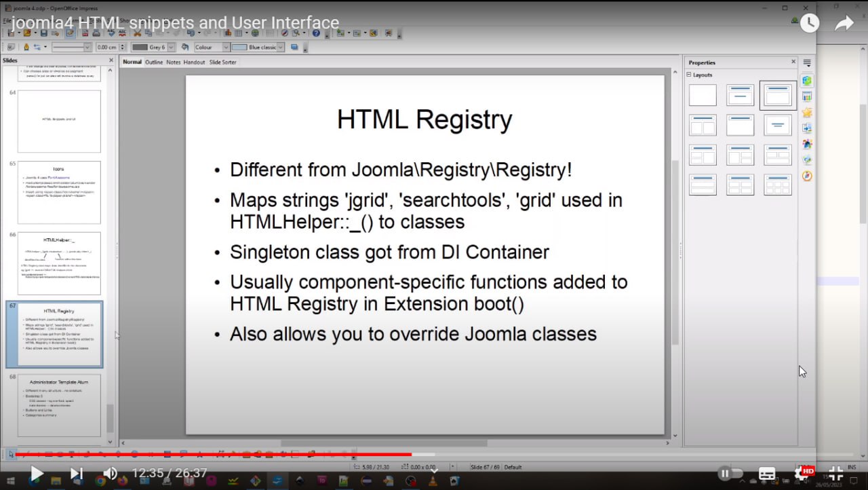Screen dimensions: 868x490
Task: Open the Custom Animation sidebar deck
Action: click(807, 112)
